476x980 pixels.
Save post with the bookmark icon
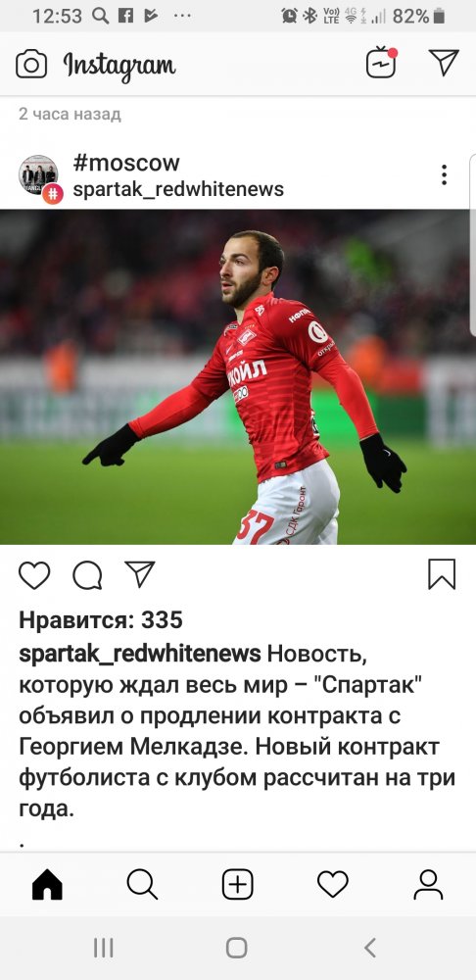point(442,574)
